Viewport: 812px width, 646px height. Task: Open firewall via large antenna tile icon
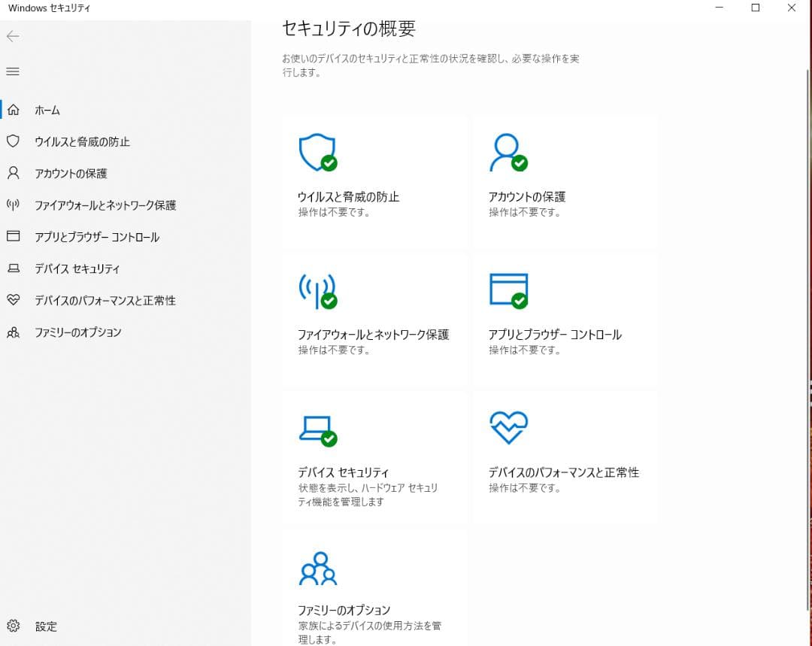[x=318, y=291]
